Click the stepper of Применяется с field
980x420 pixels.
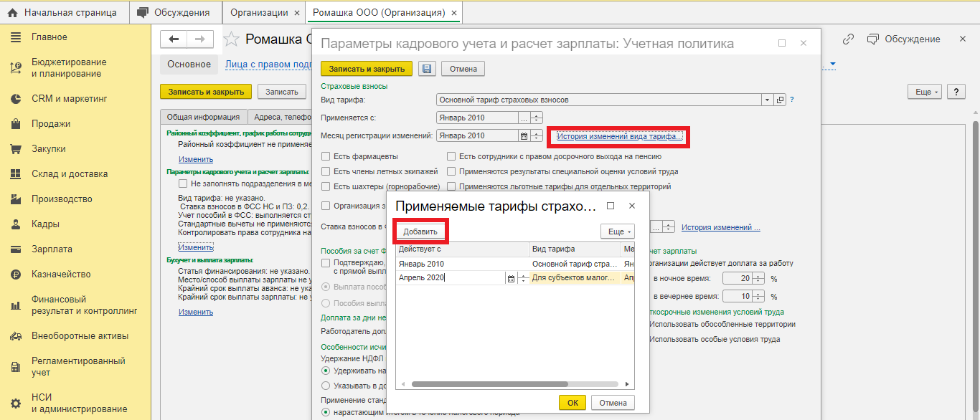coord(537,118)
